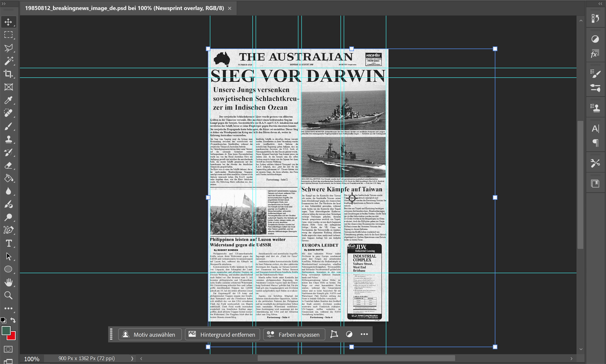This screenshot has height=364, width=606.
Task: Expand the collapsed right panel dock
Action: [x=600, y=4]
